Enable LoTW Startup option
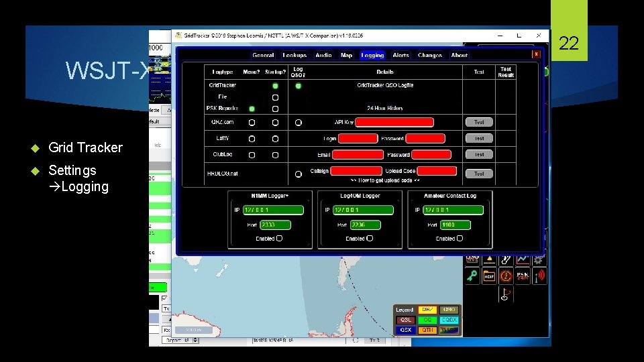Viewport: 644px width, 362px height. pos(275,139)
